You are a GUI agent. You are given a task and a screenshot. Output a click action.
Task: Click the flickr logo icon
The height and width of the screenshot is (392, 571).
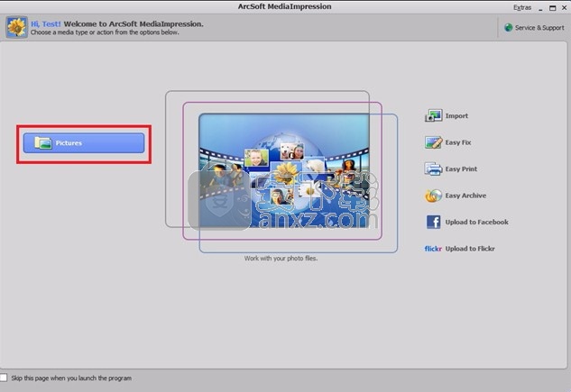point(433,249)
